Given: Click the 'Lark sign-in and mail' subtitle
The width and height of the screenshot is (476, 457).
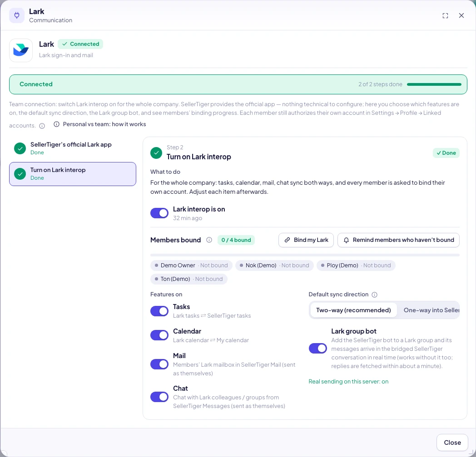Looking at the screenshot, I should (x=66, y=55).
